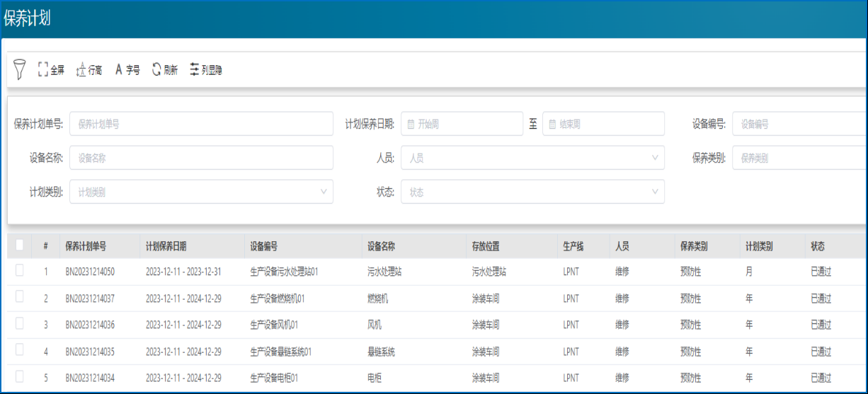Image resolution: width=868 pixels, height=394 pixels.
Task: Click the 行高 row height icon
Action: pyautogui.click(x=81, y=70)
